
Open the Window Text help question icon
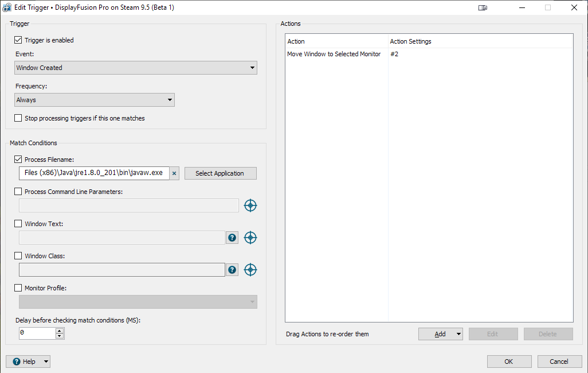pos(232,238)
